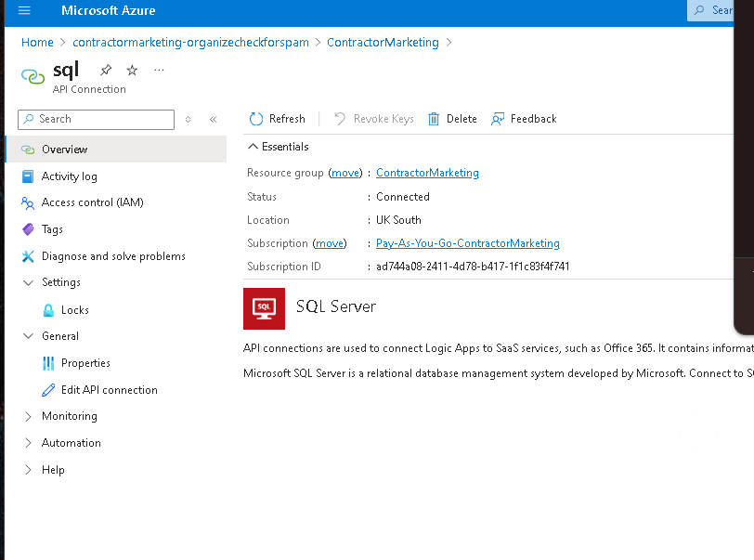This screenshot has width=754, height=560.
Task: Click the Refresh button
Action: (x=277, y=119)
